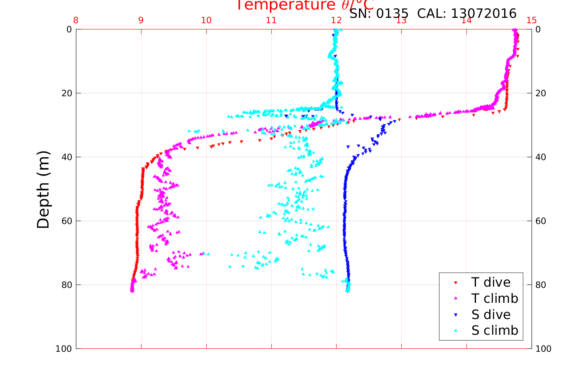Screen dimensions: 588x392
Task: Click the cyan S climb legend marker
Action: pos(455,331)
